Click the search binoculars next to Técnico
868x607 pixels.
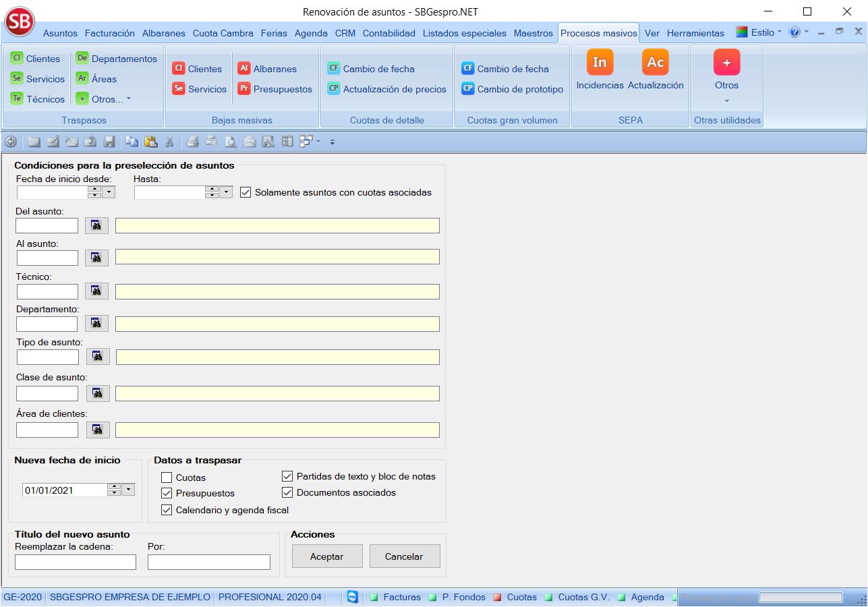[x=96, y=291]
